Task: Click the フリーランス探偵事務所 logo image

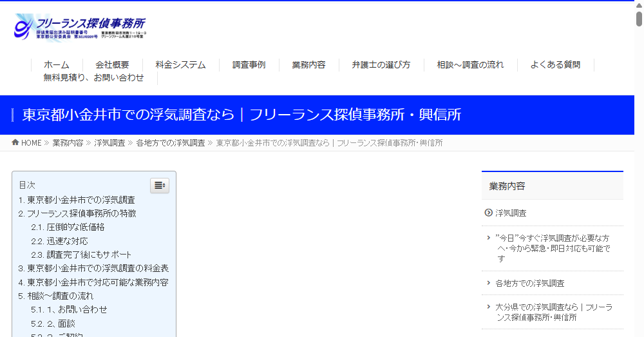Action: 80,27
